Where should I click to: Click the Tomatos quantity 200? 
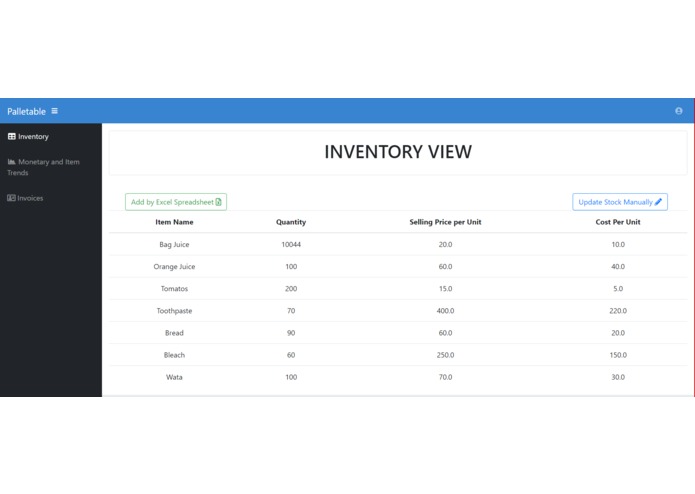click(x=291, y=288)
